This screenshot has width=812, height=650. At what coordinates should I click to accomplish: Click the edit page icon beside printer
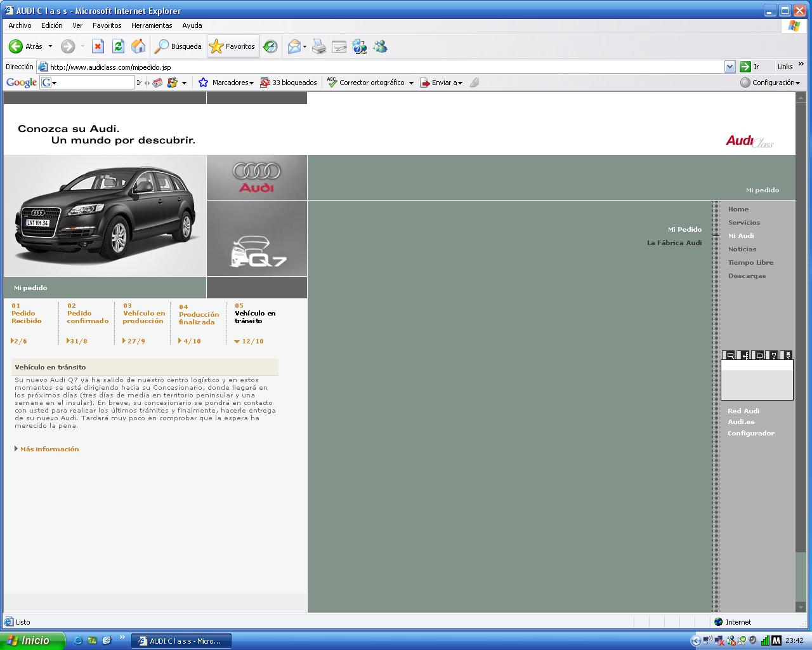coord(339,46)
